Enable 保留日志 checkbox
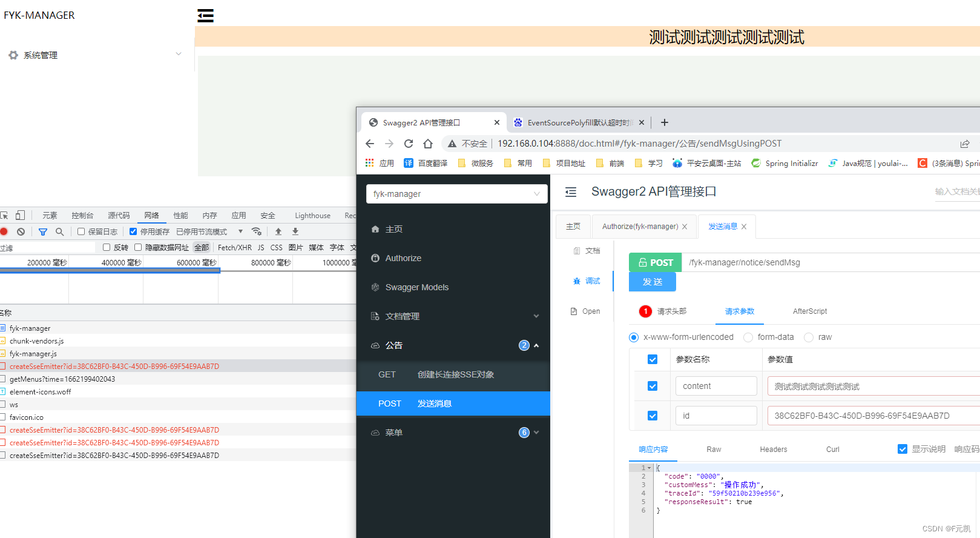Screen dimensions: 980x538 point(81,231)
